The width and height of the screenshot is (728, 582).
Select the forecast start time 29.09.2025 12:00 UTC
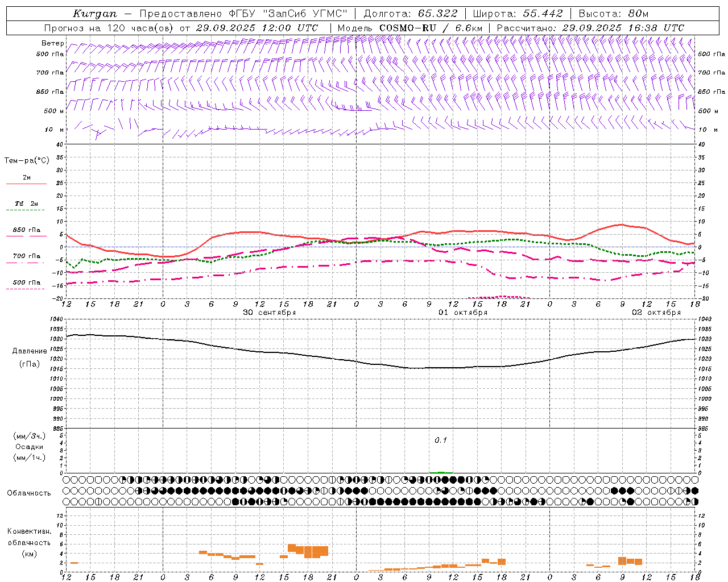pyautogui.click(x=257, y=28)
